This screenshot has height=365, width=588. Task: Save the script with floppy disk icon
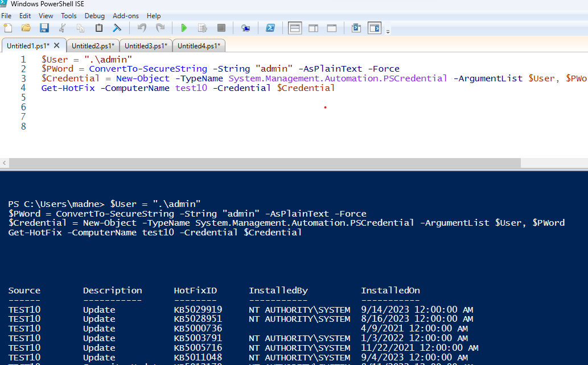(44, 28)
